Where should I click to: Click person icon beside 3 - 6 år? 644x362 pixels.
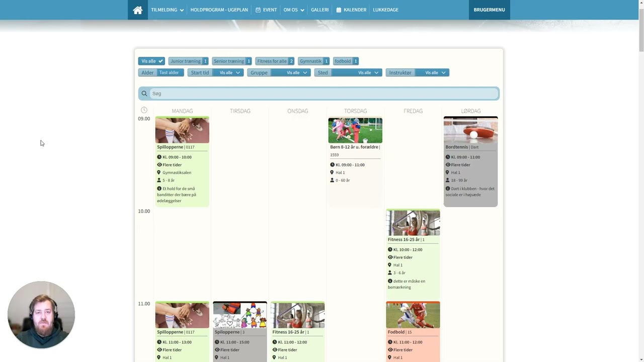tap(390, 273)
